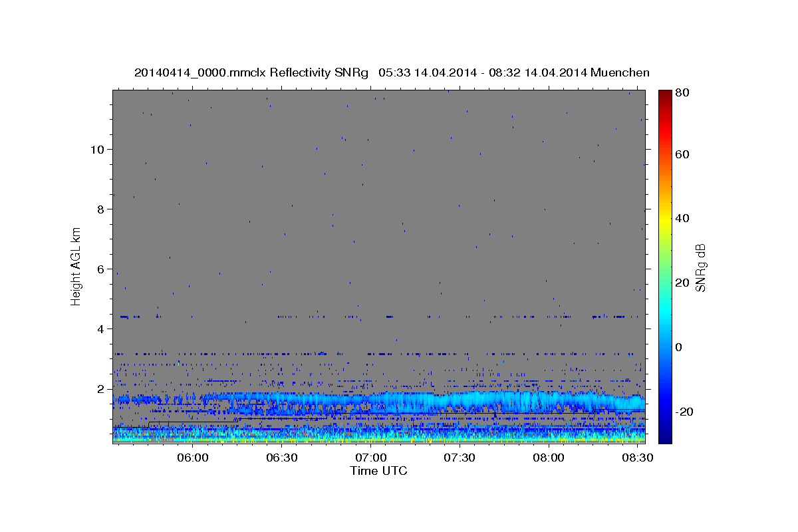Click the height axis label 4
798x532 pixels.
coord(101,329)
